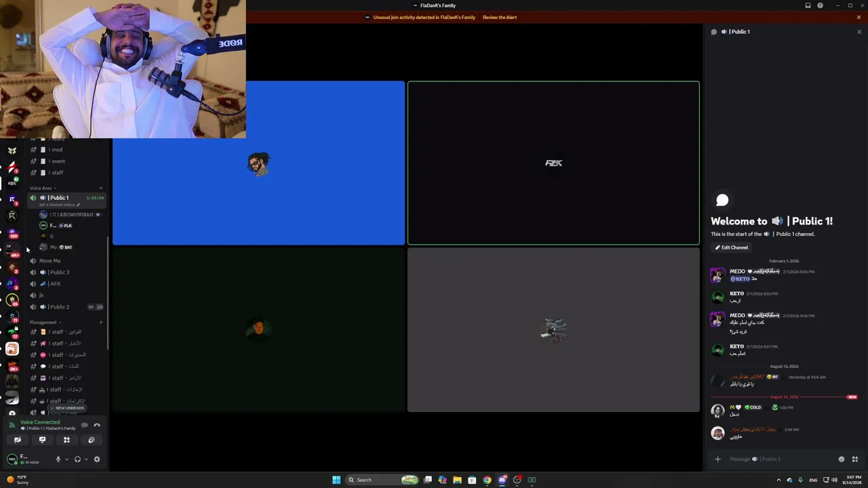This screenshot has height=488, width=868.
Task: Turn on camera in voice panel
Action: (18, 440)
